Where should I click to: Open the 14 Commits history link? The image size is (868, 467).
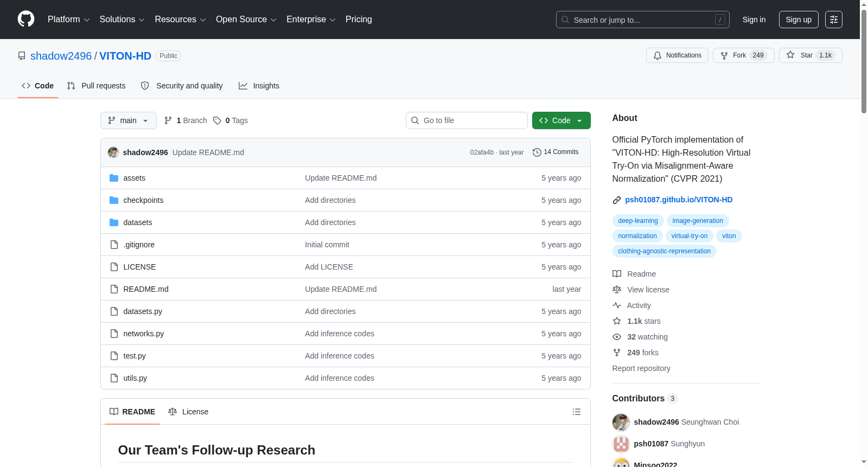pos(556,152)
